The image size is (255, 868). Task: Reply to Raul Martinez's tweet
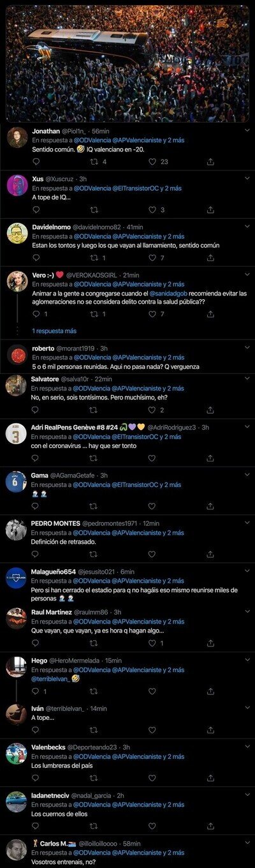[x=36, y=643]
